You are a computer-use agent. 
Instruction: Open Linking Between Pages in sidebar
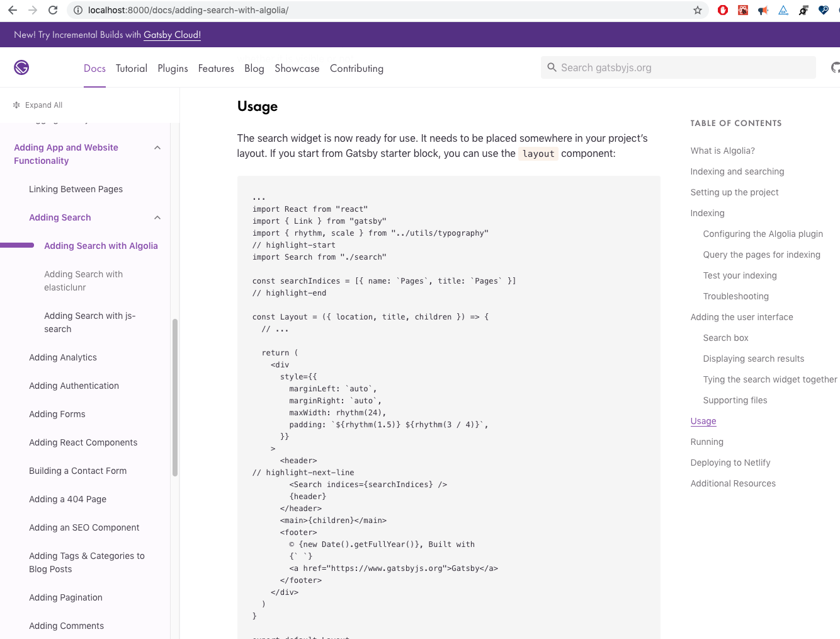click(x=76, y=189)
